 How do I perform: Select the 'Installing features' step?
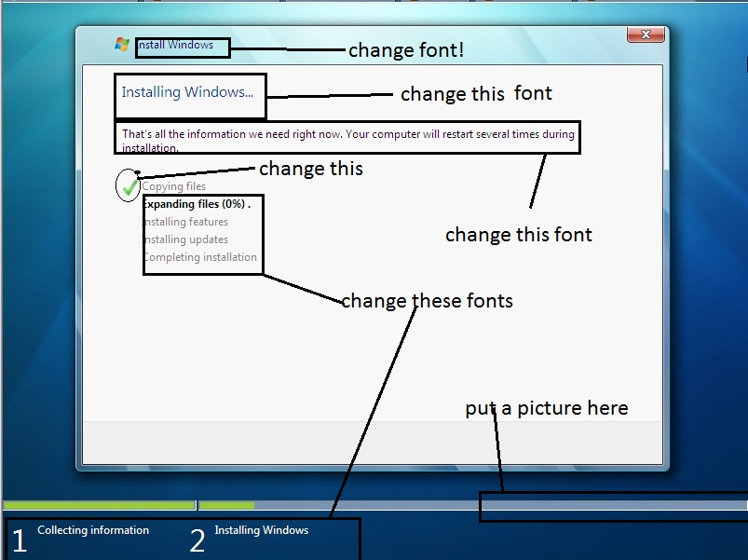186,222
